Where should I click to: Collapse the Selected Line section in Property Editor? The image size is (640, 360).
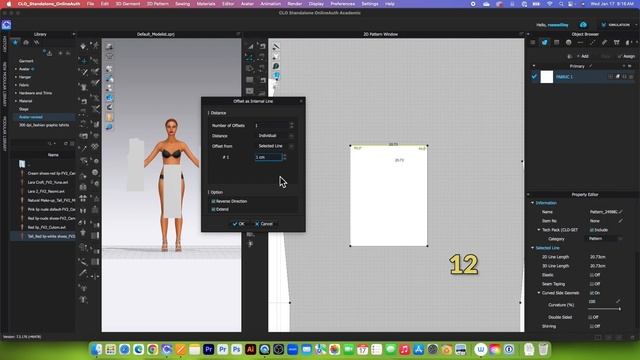[532, 248]
